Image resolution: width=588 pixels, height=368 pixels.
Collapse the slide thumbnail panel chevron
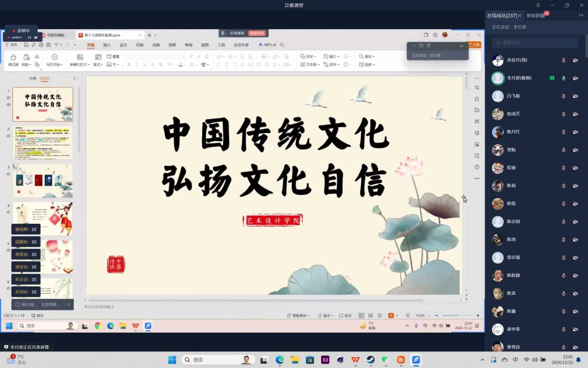74,79
